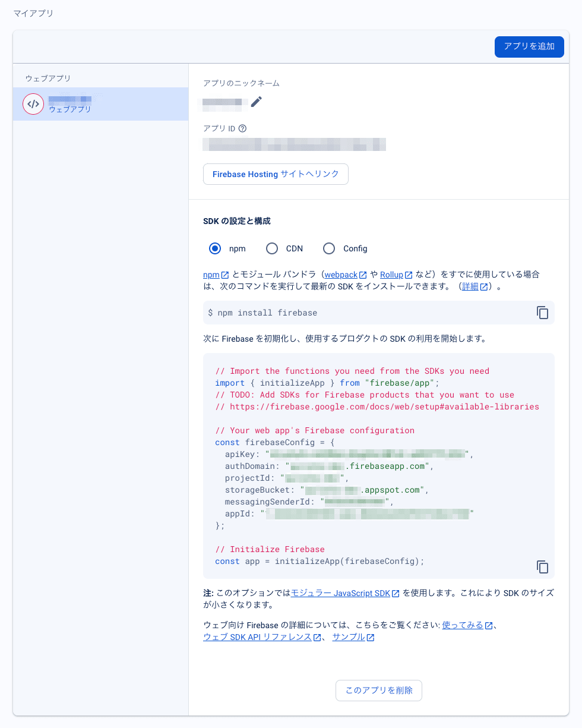Click the SDK の設定と構成 heading
Image resolution: width=582 pixels, height=728 pixels.
click(237, 221)
